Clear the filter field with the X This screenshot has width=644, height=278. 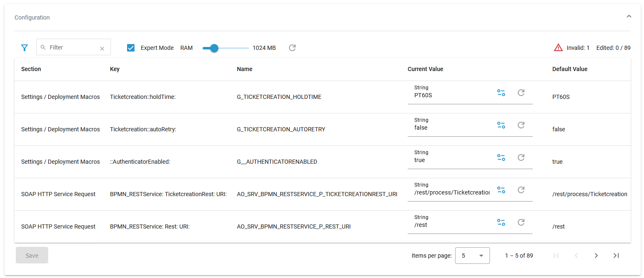click(x=102, y=48)
